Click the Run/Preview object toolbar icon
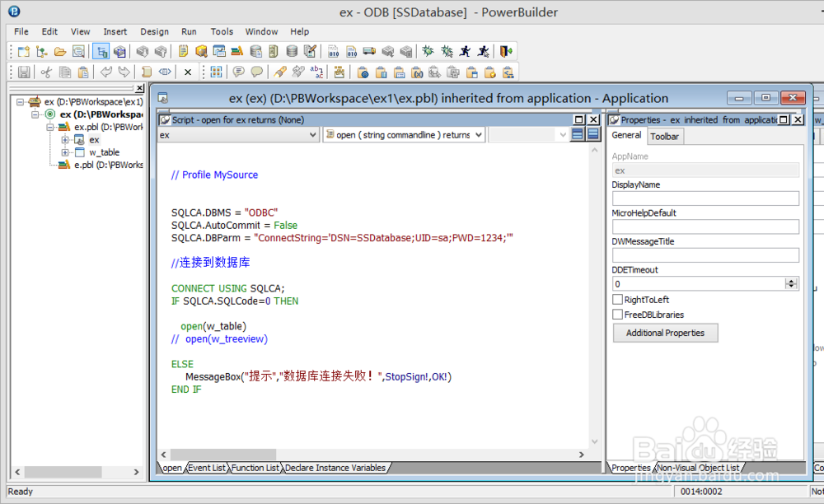Image resolution: width=824 pixels, height=504 pixels. click(x=78, y=51)
